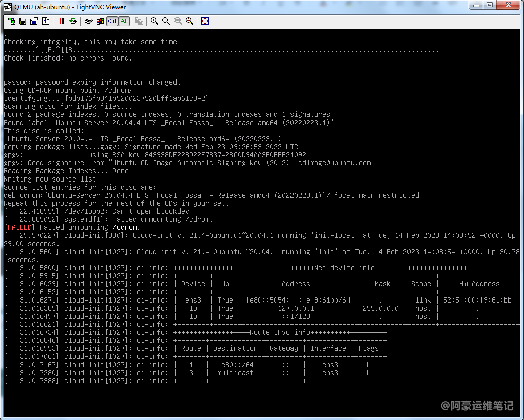
Task: Request a screen refresh with green arrows
Action: pos(73,21)
